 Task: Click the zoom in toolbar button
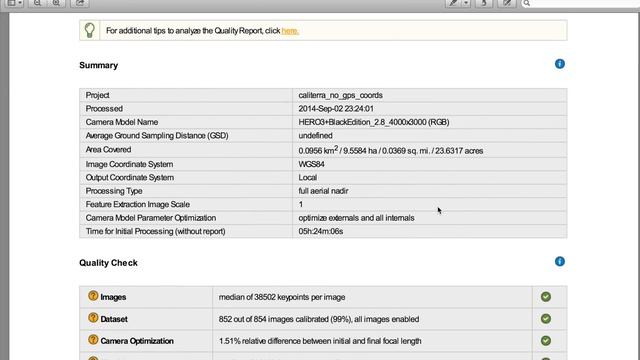(56, 3)
